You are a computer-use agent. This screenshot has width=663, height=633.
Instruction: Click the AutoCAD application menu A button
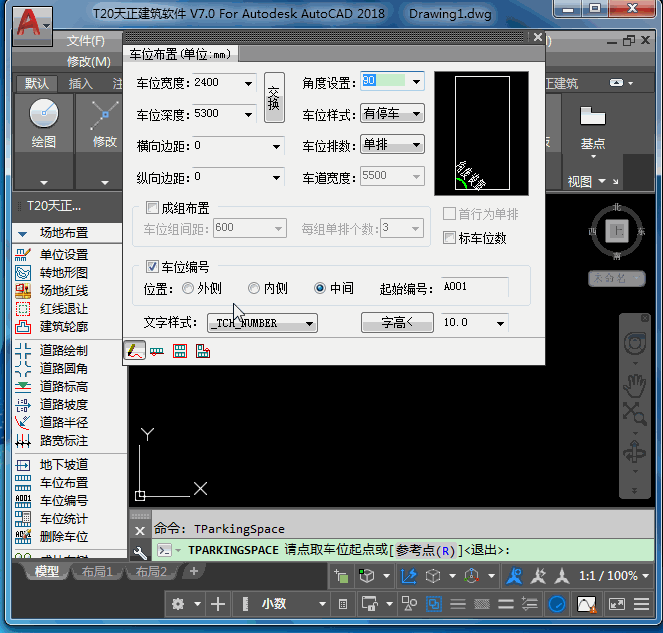[x=33, y=26]
